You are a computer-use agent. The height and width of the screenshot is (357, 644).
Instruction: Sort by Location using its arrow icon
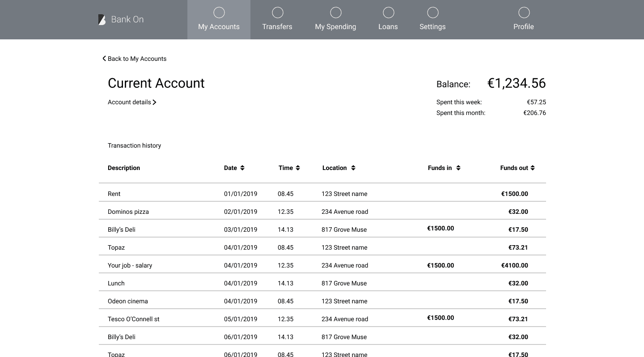(353, 168)
